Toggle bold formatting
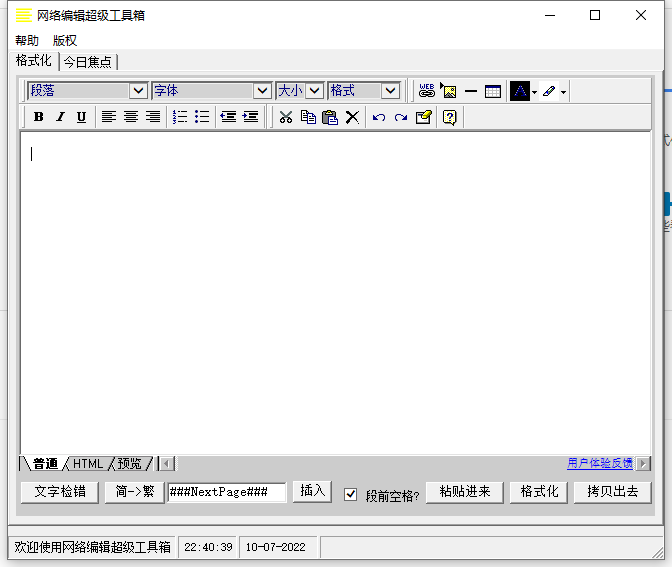 pos(39,117)
